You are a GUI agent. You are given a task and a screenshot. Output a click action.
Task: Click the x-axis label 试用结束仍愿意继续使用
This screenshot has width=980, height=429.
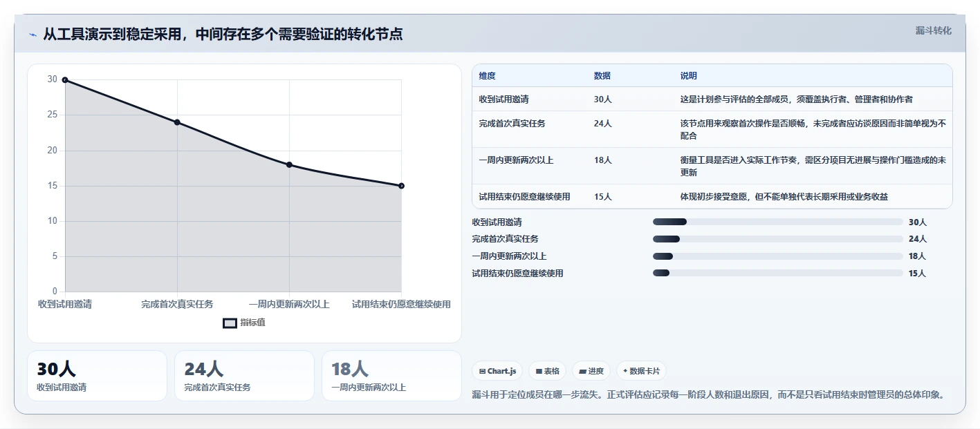401,304
